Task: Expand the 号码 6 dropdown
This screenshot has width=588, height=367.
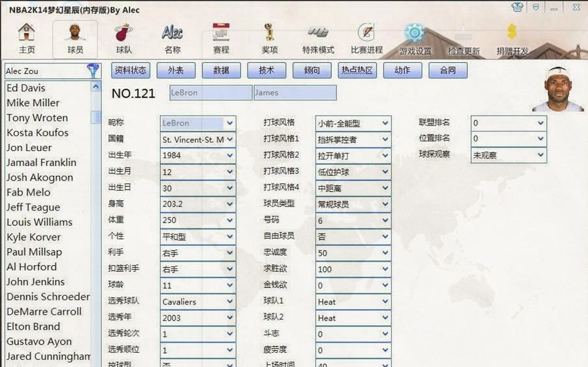Action: click(385, 220)
